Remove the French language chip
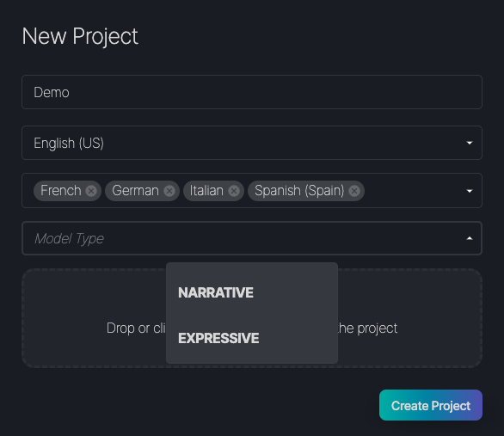 click(x=91, y=191)
